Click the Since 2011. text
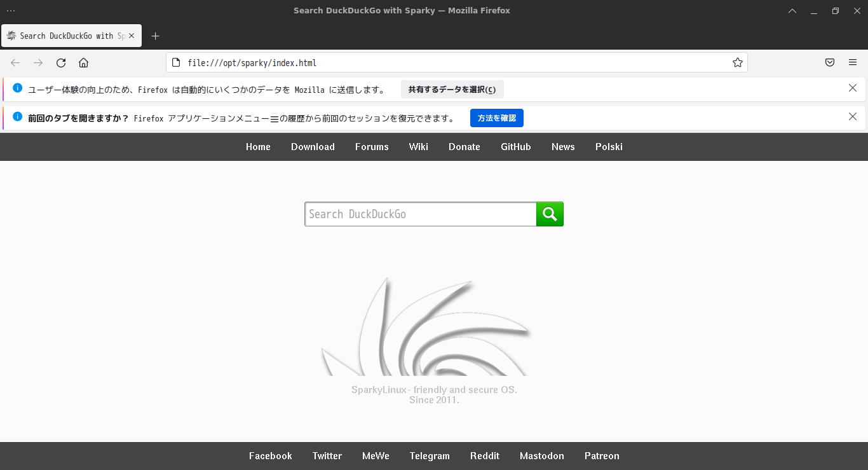This screenshot has width=868, height=470. 434,400
